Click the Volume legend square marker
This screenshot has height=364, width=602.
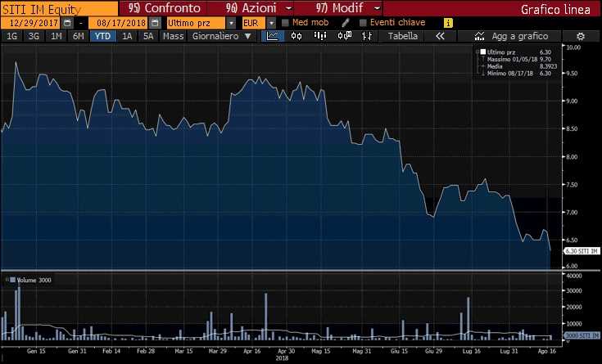12,280
